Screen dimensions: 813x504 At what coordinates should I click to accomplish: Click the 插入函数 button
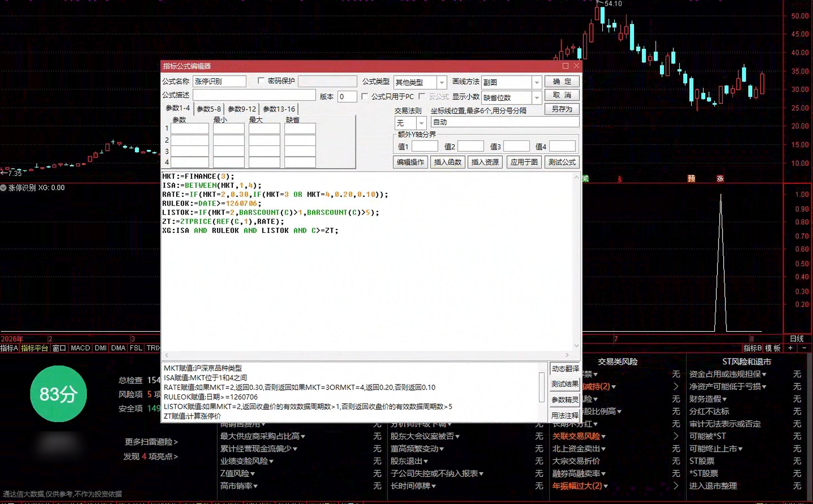pyautogui.click(x=448, y=162)
